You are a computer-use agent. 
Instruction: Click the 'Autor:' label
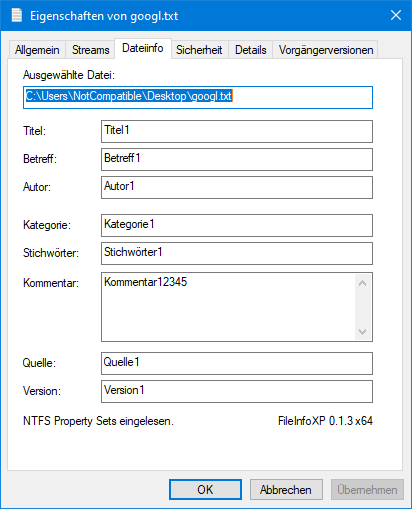coord(37,187)
